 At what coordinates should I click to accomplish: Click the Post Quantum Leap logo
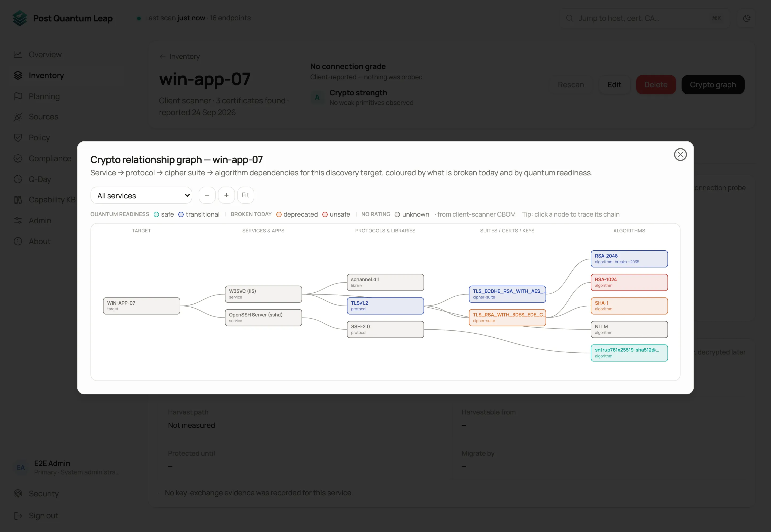[20, 18]
